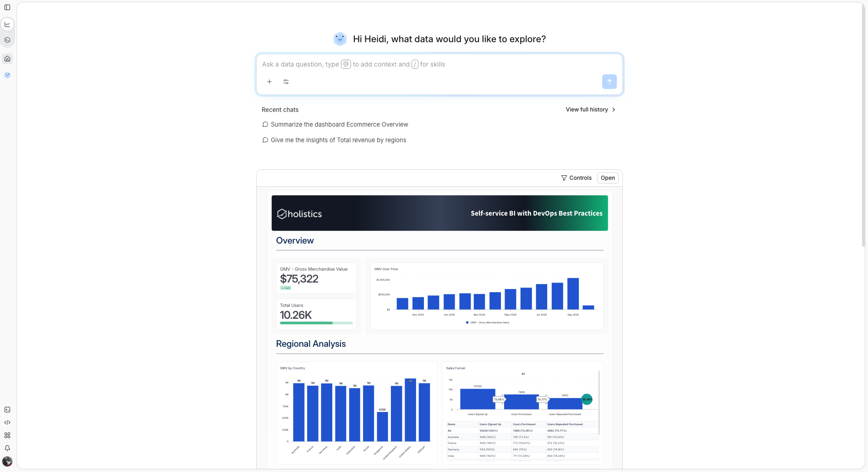
Task: Click the teal 55.36% funnel circle
Action: coord(587,399)
